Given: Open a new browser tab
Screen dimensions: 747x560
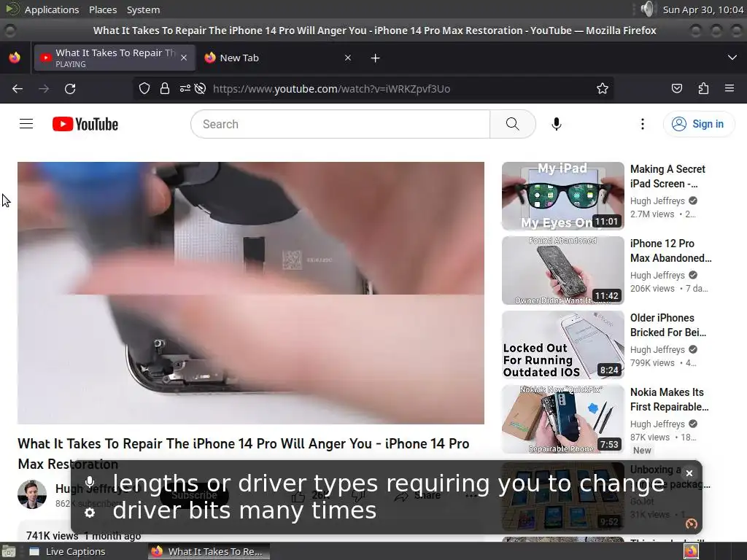Looking at the screenshot, I should point(376,58).
